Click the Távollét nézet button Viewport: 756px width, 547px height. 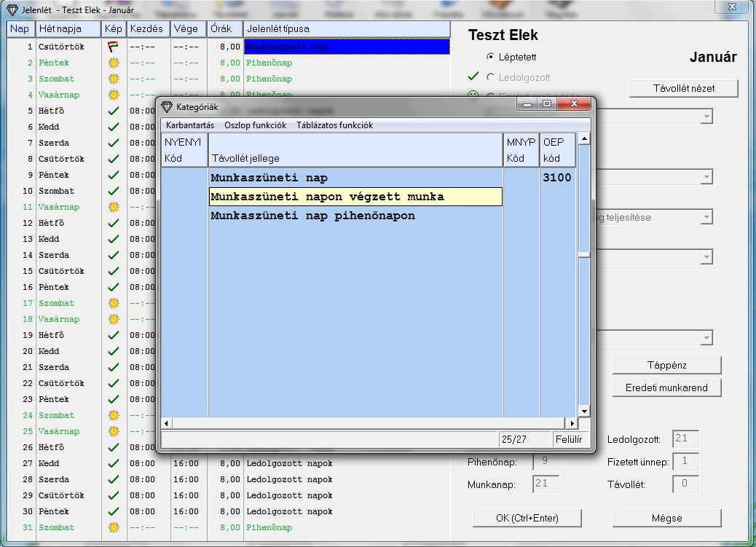point(683,88)
